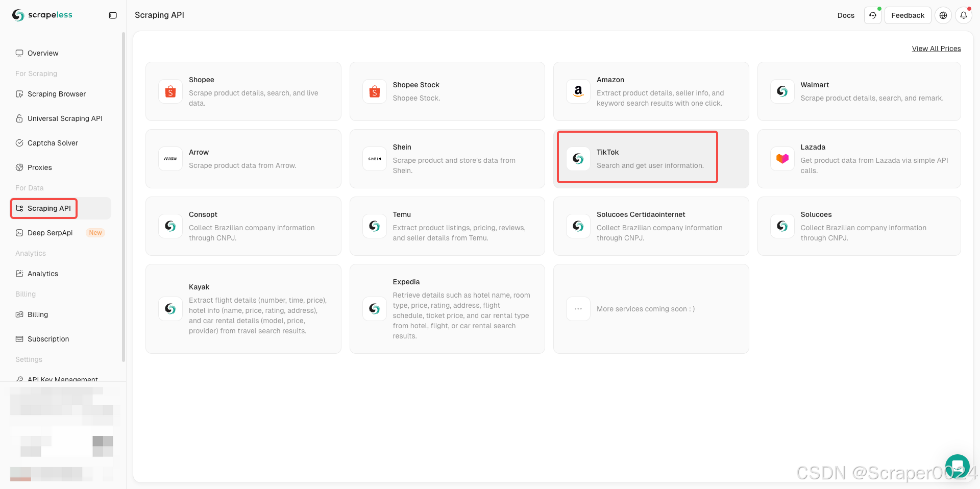Collapse the sidebar panel toggle

(x=113, y=15)
